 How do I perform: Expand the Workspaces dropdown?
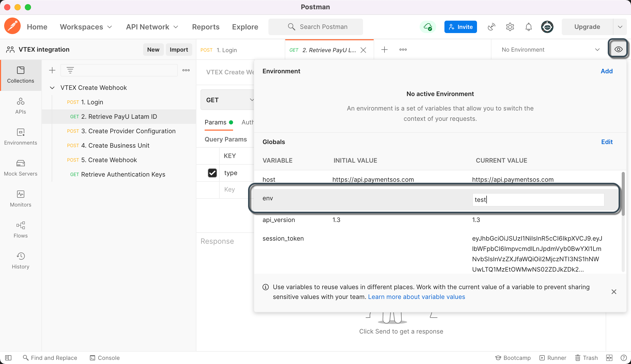pos(86,27)
